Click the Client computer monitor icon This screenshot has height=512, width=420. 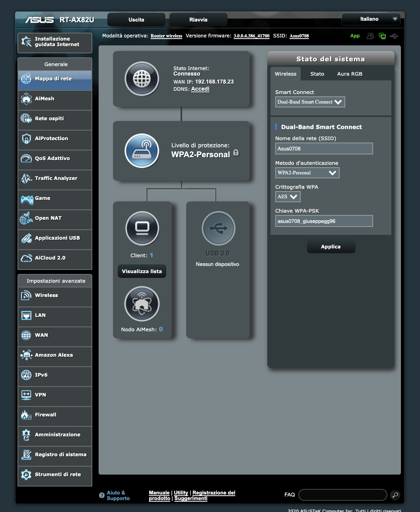click(142, 228)
